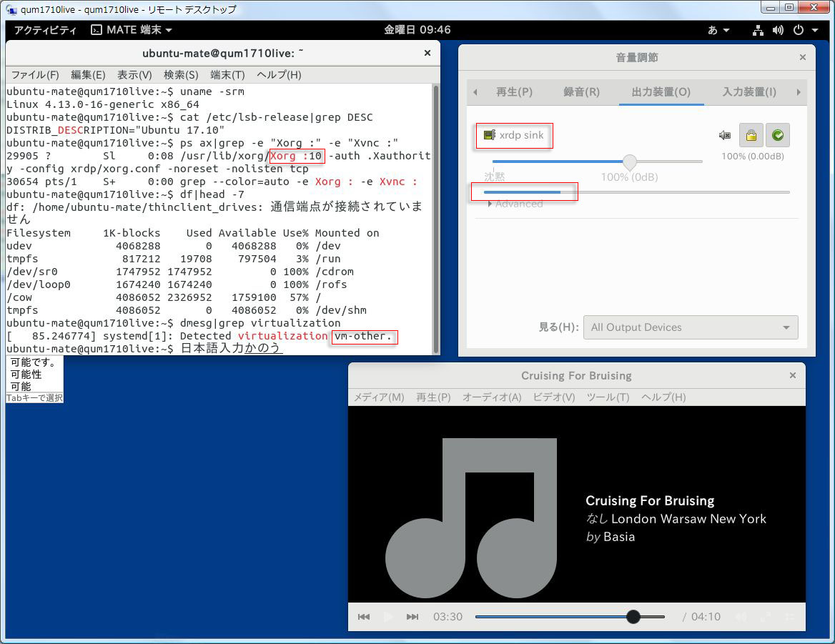Open the アクティビティ overview
Viewport: 835px width, 644px height.
coord(45,30)
